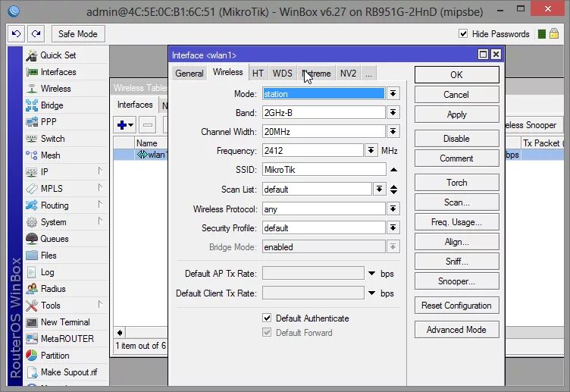Click the padlock icon at top right
This screenshot has height=392, width=570.
pos(553,34)
